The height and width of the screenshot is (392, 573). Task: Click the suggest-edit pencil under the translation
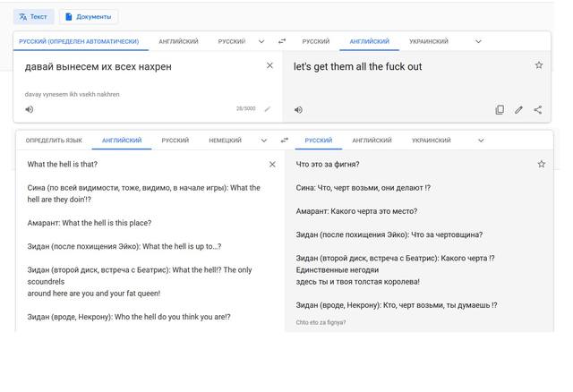pos(518,109)
